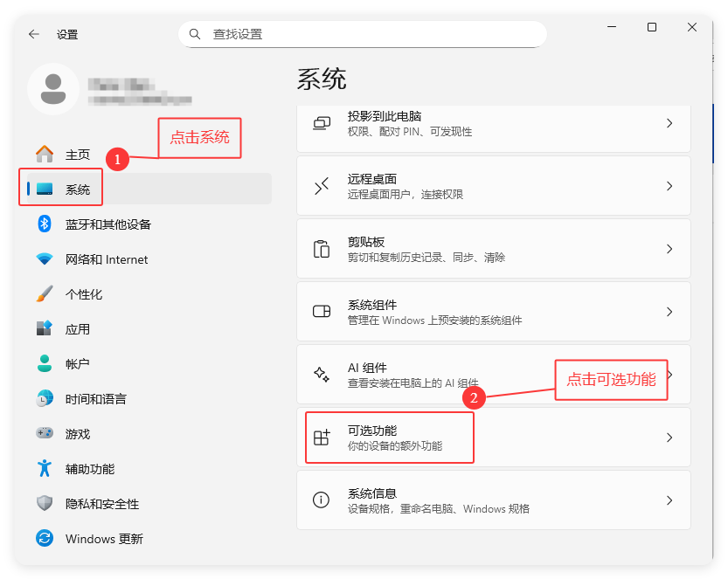
Task: Open 蓝牙和其他设备 settings from sidebar
Action: click(x=88, y=224)
